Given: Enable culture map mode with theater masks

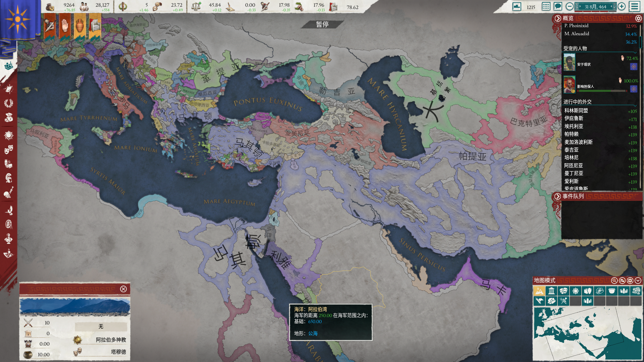Looking at the screenshot, I should click(563, 291).
